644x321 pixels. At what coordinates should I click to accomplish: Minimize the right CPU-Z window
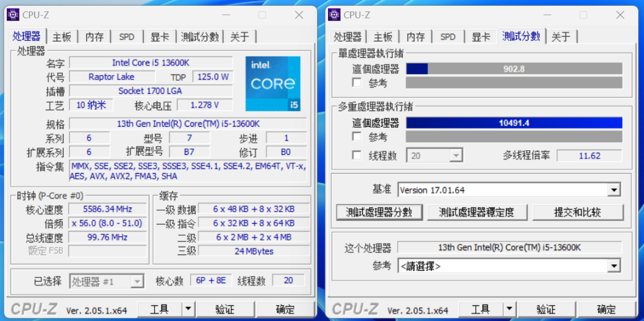(547, 15)
